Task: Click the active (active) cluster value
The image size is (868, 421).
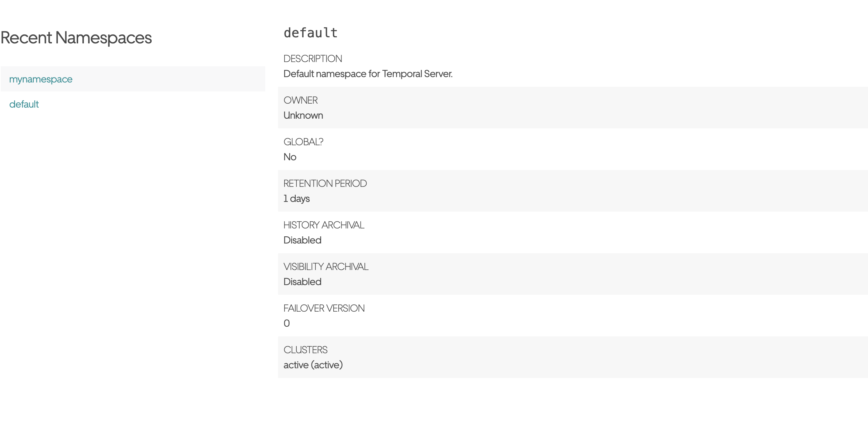Action: (313, 364)
